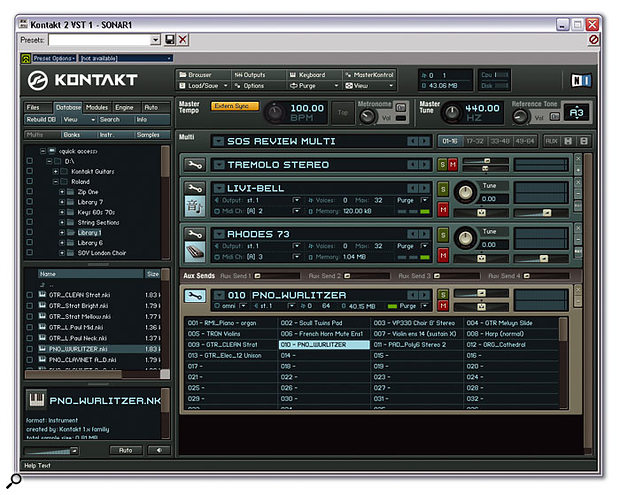
Task: Select the 17-32 instrument page tab
Action: tap(474, 141)
